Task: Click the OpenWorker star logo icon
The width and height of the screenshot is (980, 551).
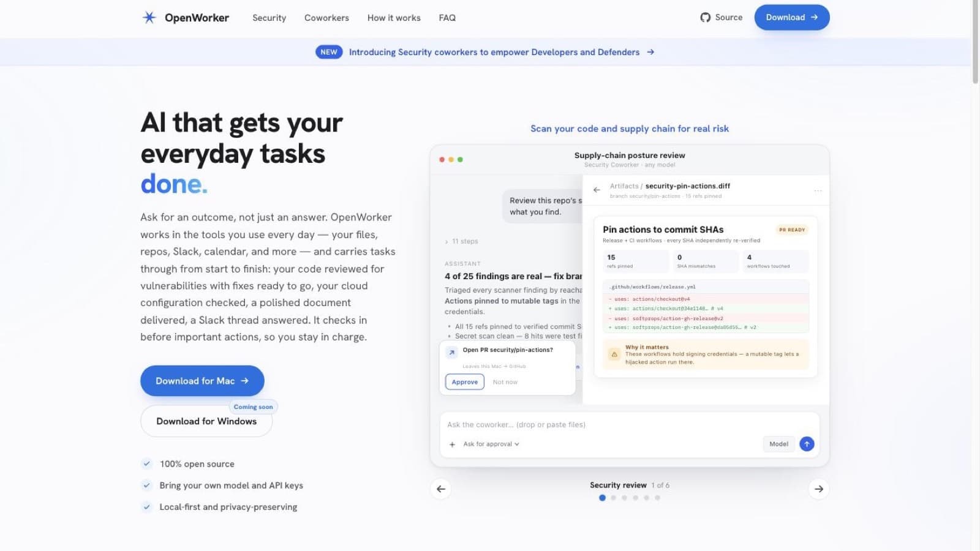Action: [x=149, y=18]
